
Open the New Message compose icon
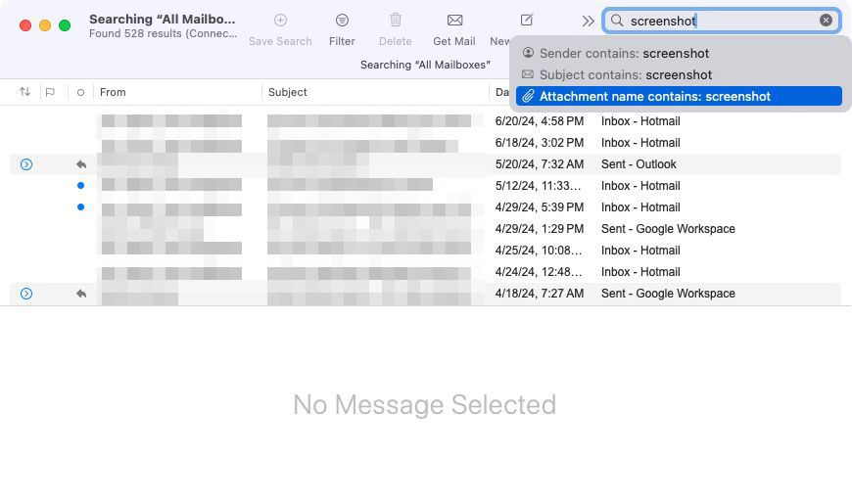point(526,21)
